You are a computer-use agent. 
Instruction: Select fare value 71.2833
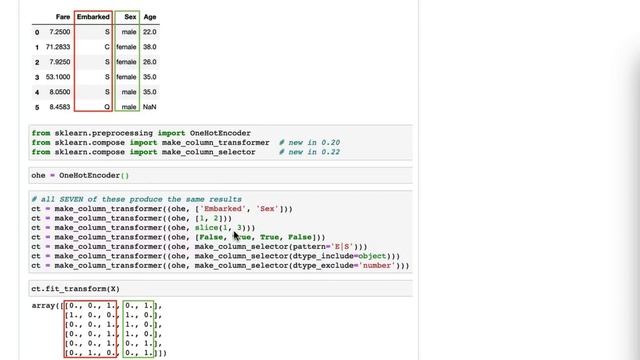[x=58, y=47]
